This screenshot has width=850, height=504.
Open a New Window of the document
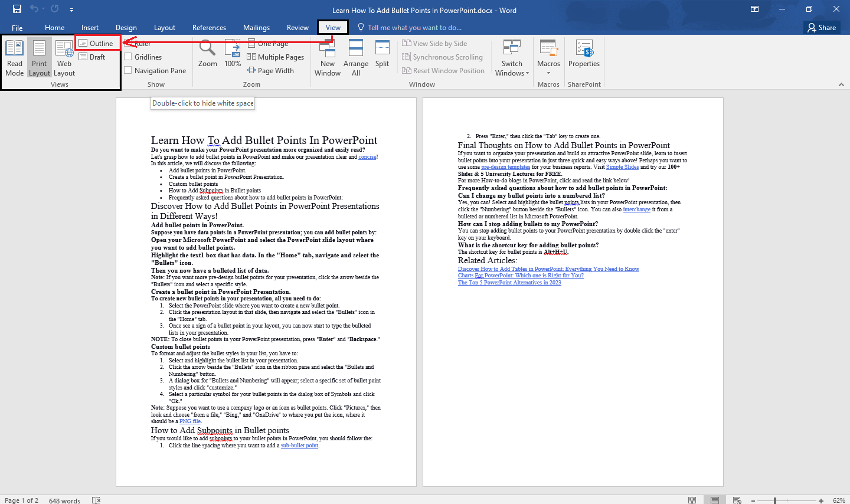pyautogui.click(x=328, y=57)
